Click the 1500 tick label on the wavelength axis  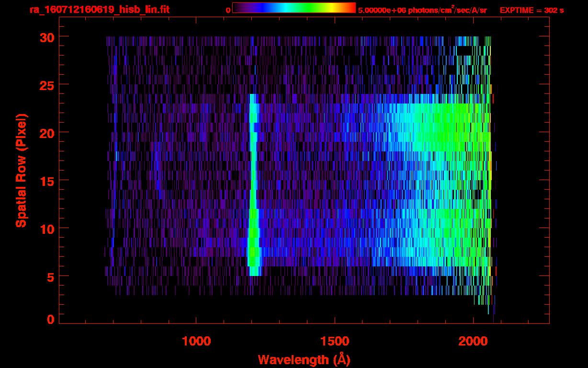coord(334,341)
